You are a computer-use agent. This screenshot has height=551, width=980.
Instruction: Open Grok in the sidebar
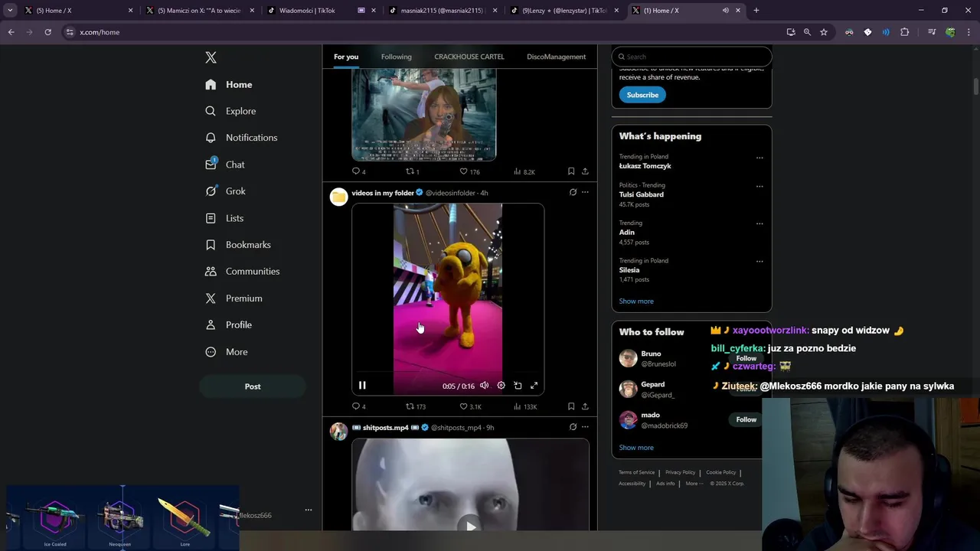[x=225, y=191]
